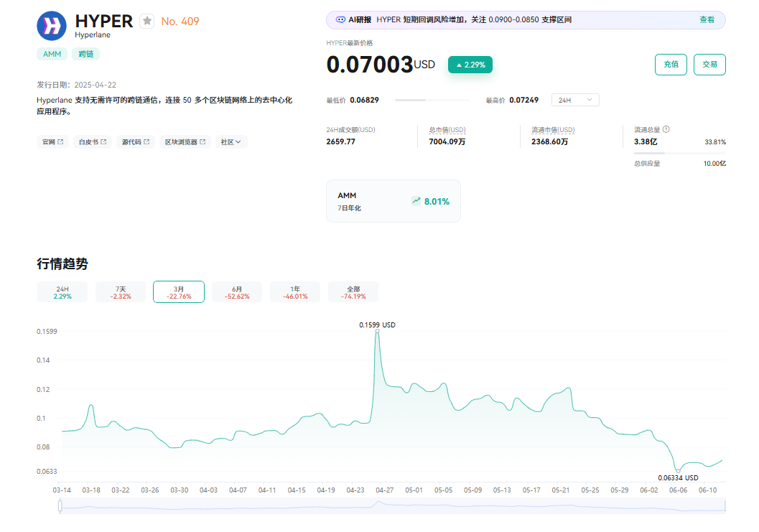
Task: Open the 白皮书 link
Action: pos(93,142)
